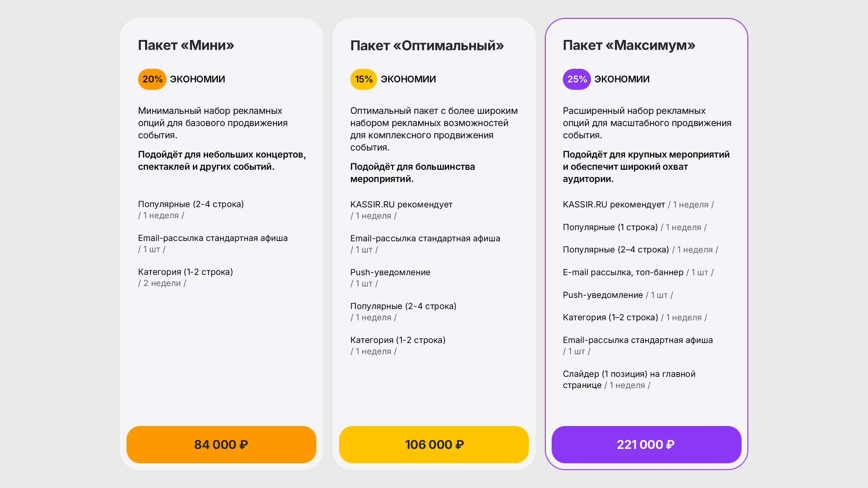Click 'Минимальный набор рекламных опций' description
Viewport: 868px width, 488px height.
click(x=213, y=123)
